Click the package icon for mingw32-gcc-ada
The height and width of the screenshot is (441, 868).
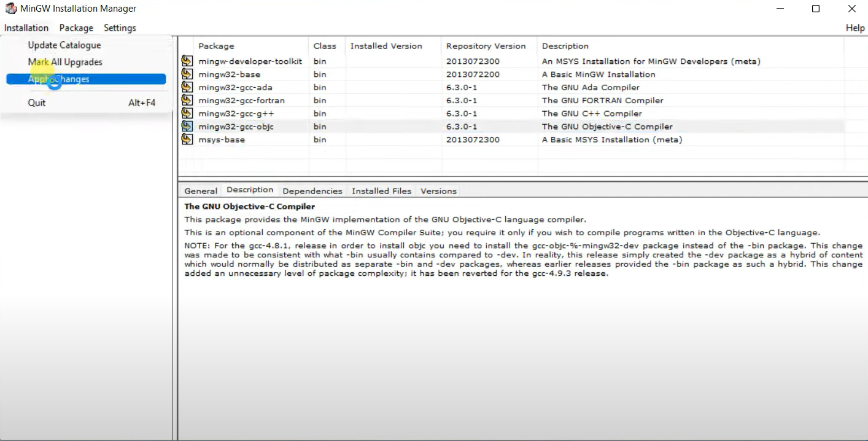[x=187, y=87]
